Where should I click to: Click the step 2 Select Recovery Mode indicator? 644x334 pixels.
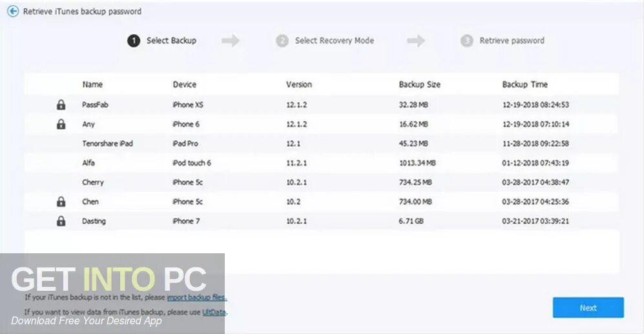325,41
